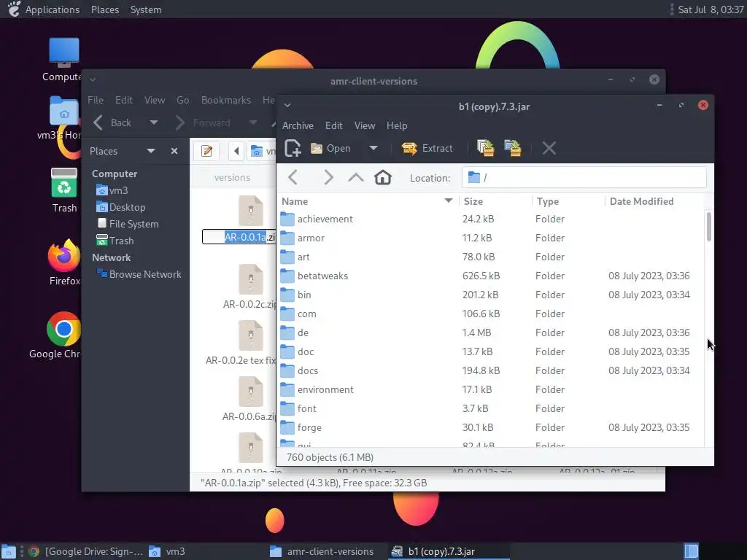
Task: Toggle location text entry pencil icon
Action: tap(206, 152)
